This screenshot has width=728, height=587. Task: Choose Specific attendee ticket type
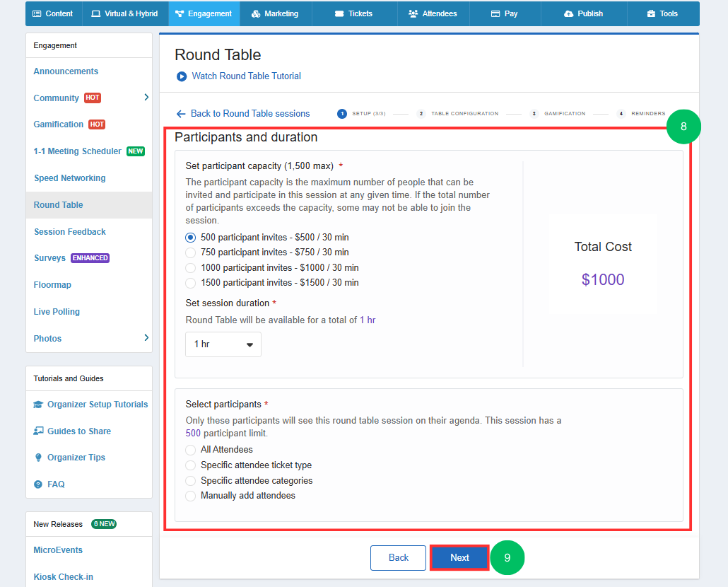click(190, 465)
